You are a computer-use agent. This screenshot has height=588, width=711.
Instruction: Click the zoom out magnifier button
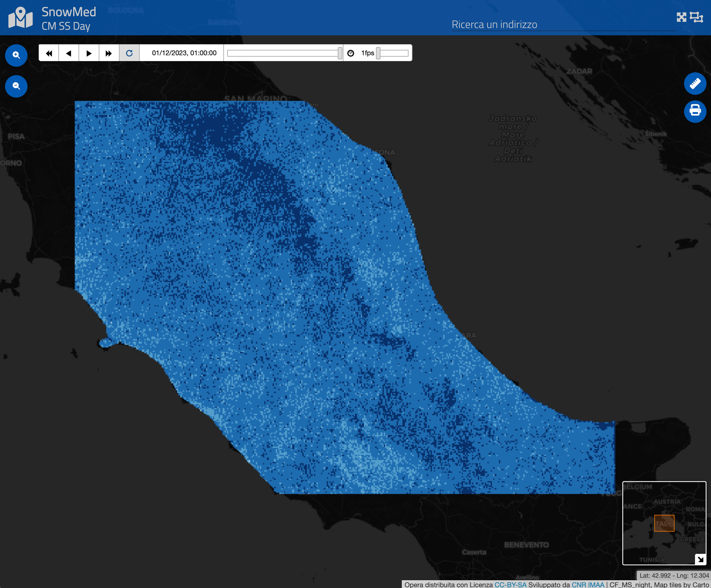[16, 86]
